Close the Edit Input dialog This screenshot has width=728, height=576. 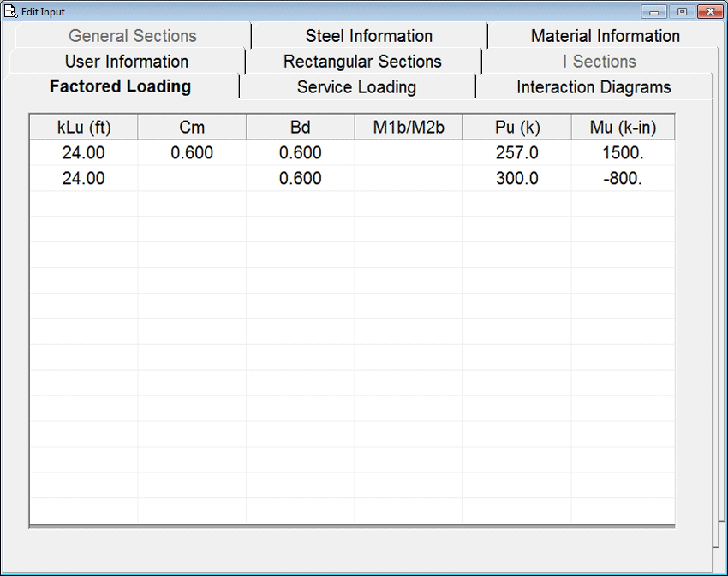pyautogui.click(x=709, y=11)
